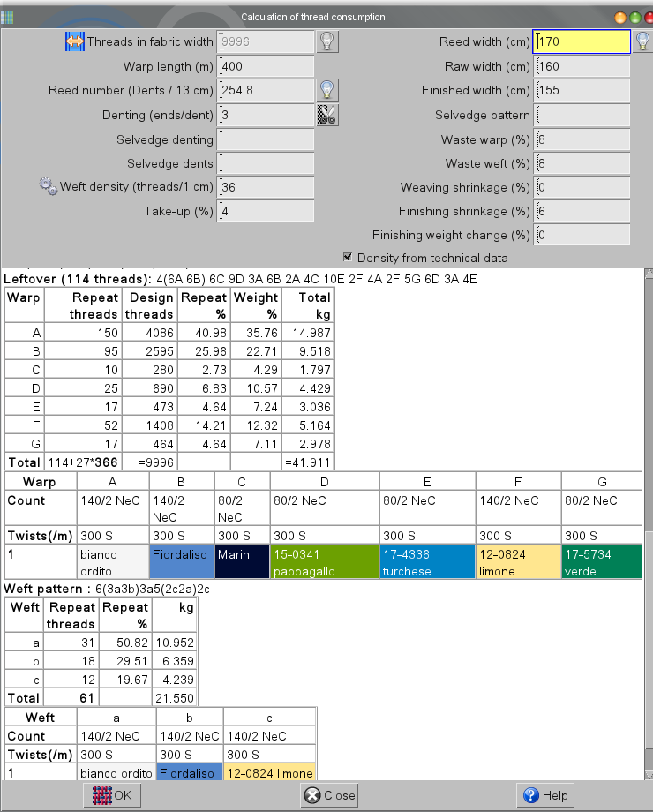Click the weft total 21.550 cell
The height and width of the screenshot is (812, 653).
175,698
